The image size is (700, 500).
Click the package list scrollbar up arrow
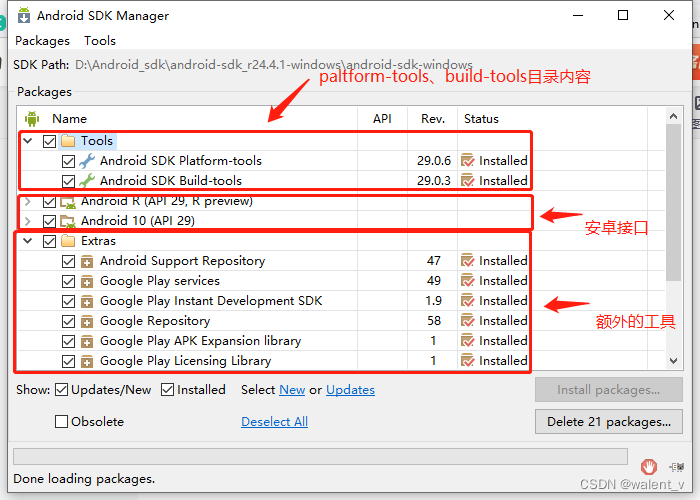coord(674,116)
